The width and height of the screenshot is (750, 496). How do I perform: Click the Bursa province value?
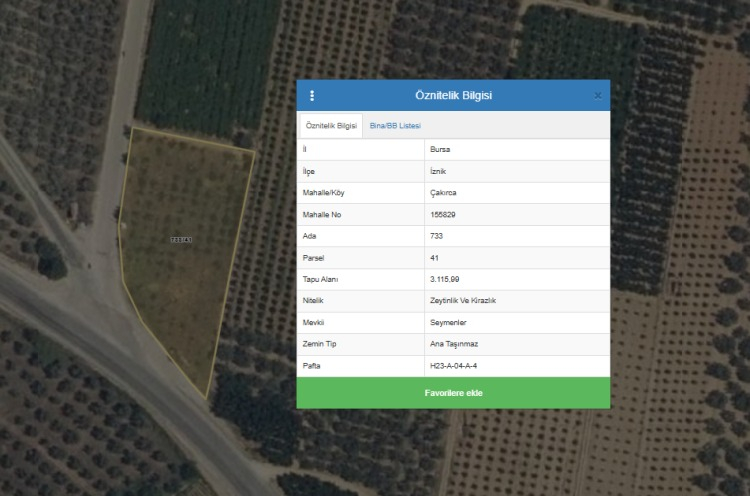pyautogui.click(x=440, y=149)
